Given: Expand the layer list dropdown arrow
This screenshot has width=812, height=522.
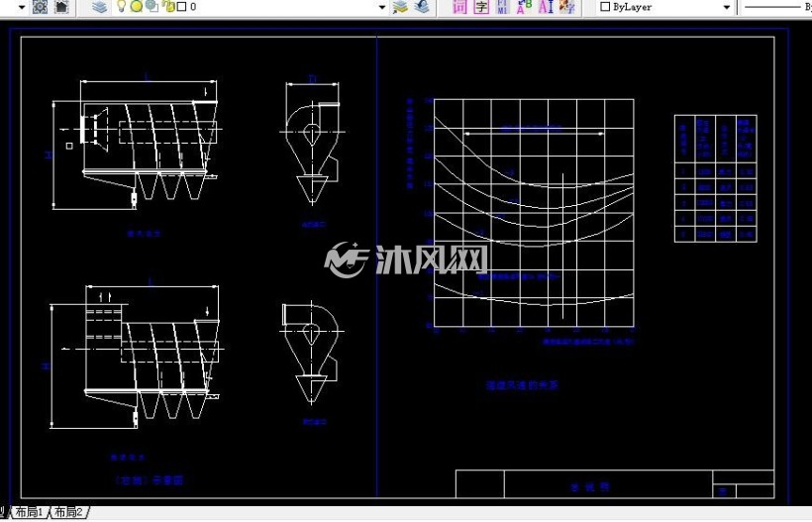Looking at the screenshot, I should pos(382,7).
